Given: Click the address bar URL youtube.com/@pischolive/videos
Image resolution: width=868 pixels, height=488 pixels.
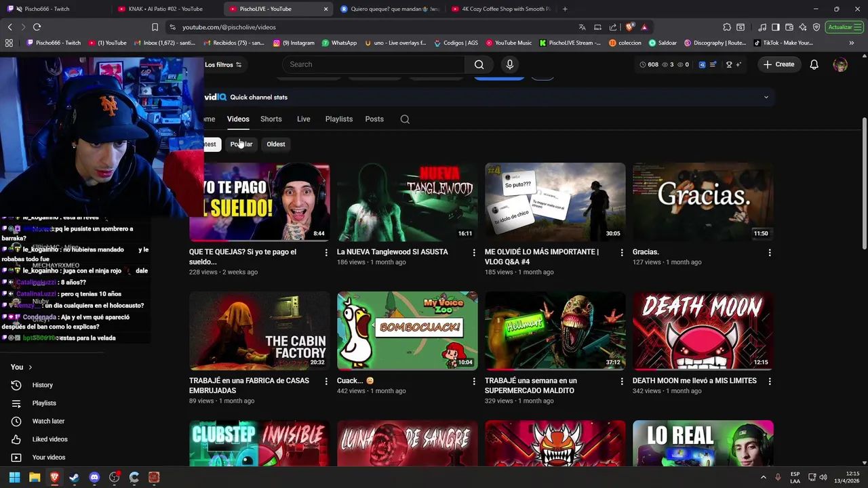Looking at the screenshot, I should 229,27.
